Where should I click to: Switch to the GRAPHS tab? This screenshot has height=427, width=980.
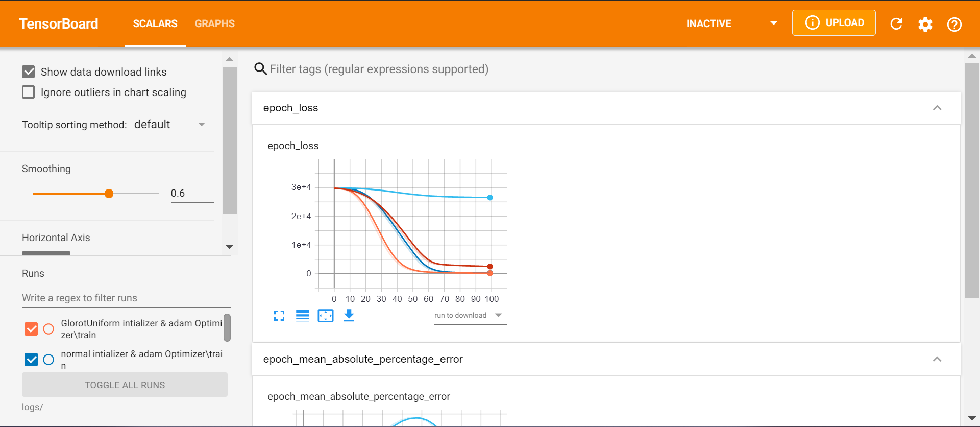pos(214,23)
